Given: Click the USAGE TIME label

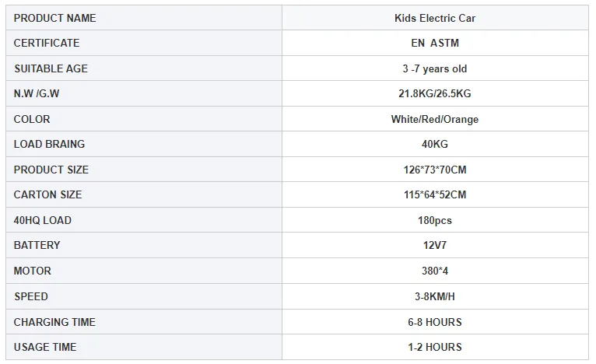Looking at the screenshot, I should pyautogui.click(x=45, y=347).
